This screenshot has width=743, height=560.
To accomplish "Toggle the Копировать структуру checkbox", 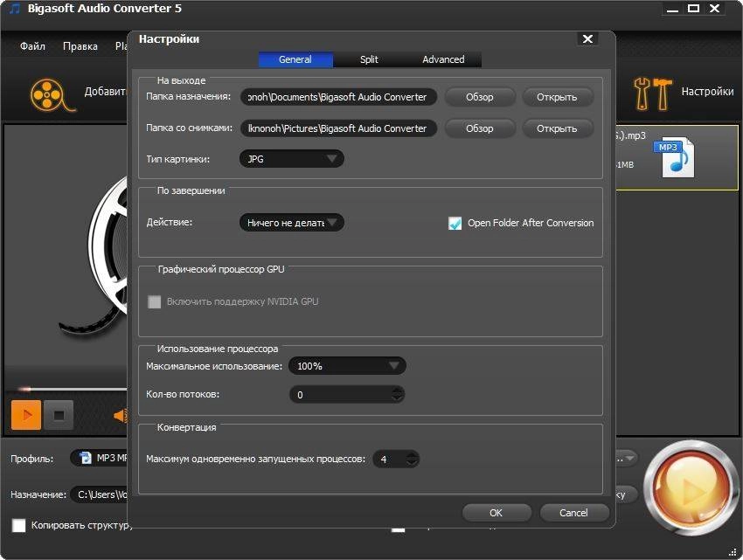I will tap(19, 525).
